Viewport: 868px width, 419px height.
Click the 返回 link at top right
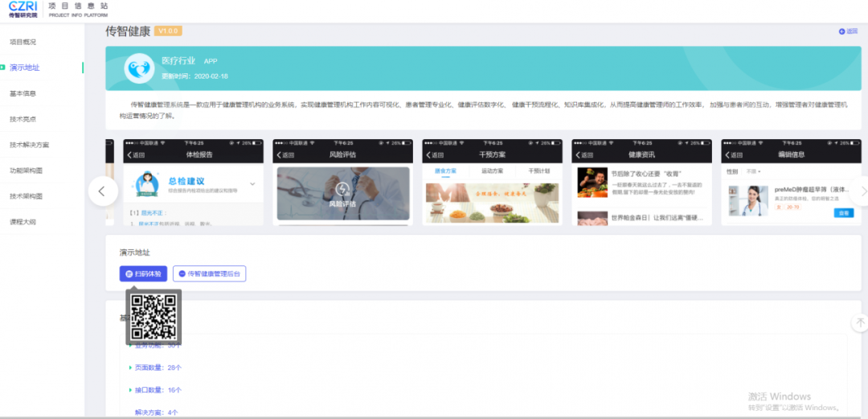[848, 31]
